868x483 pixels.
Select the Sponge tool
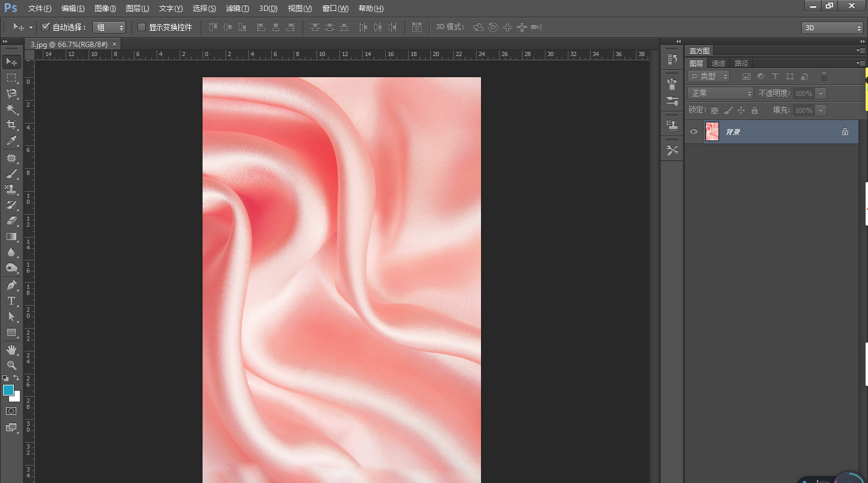[x=11, y=268]
